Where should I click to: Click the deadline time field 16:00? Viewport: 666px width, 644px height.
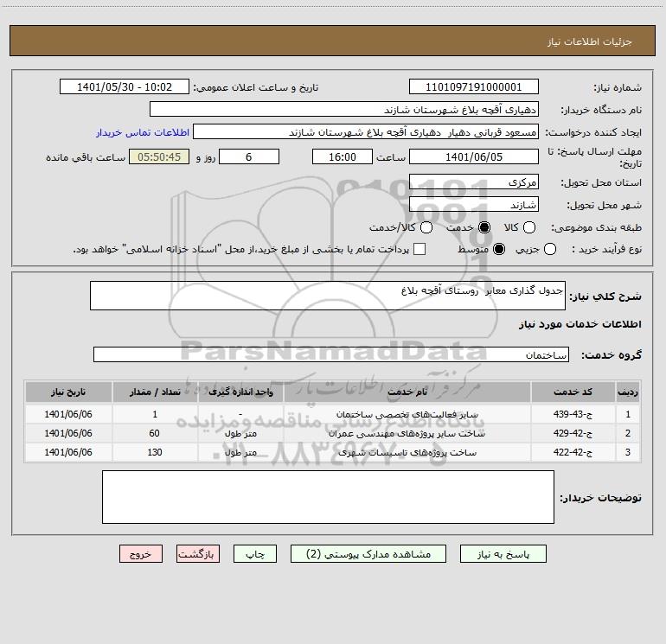pos(343,156)
